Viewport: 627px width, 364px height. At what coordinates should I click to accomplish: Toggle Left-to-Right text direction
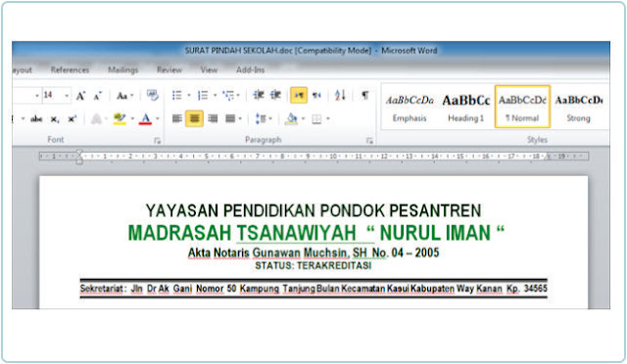click(299, 95)
